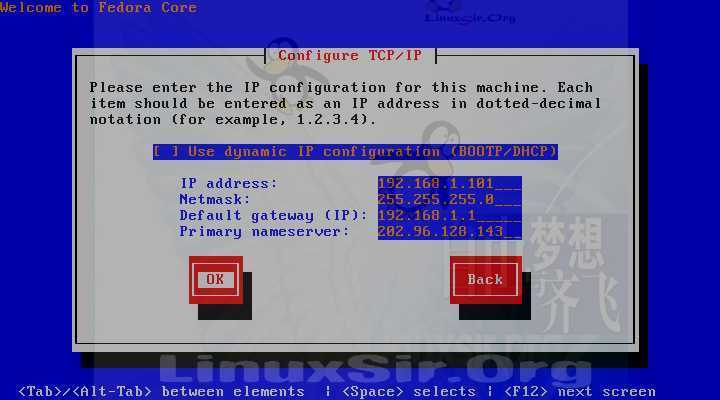Click the 'Welcome to Fedora Core' header
720x400 pixels.
click(99, 7)
